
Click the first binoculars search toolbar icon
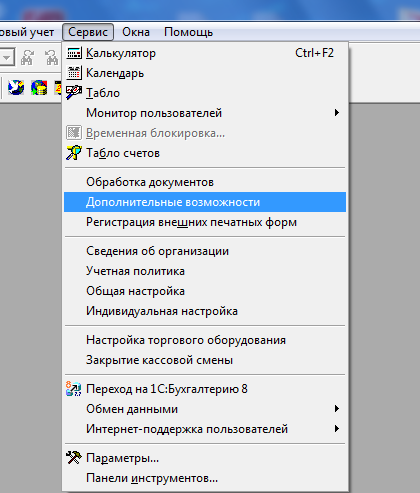27,57
